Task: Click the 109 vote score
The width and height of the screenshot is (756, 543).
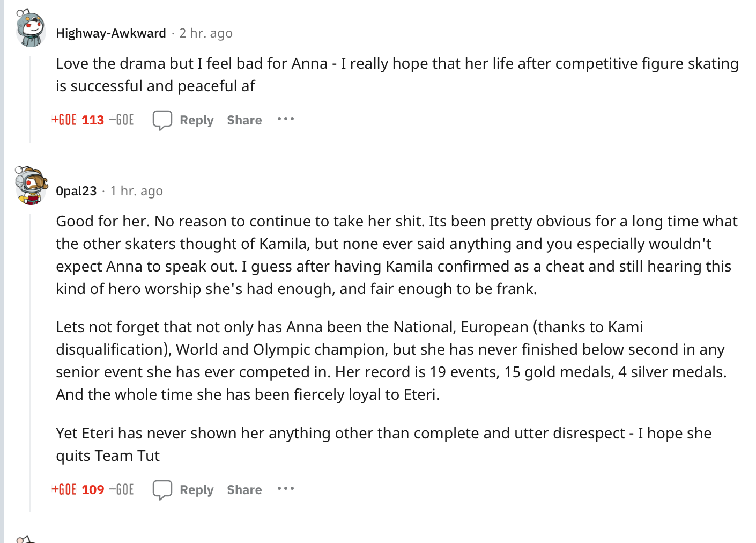Action: pyautogui.click(x=93, y=490)
